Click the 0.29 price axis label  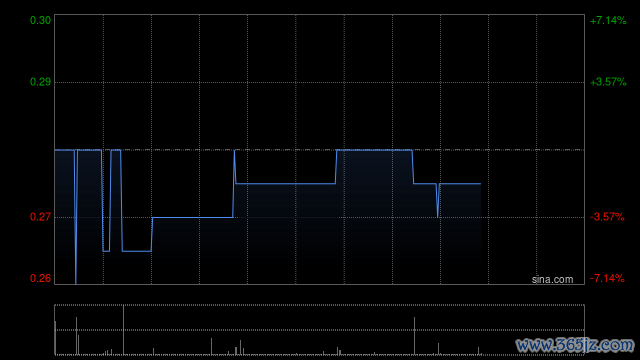point(40,82)
